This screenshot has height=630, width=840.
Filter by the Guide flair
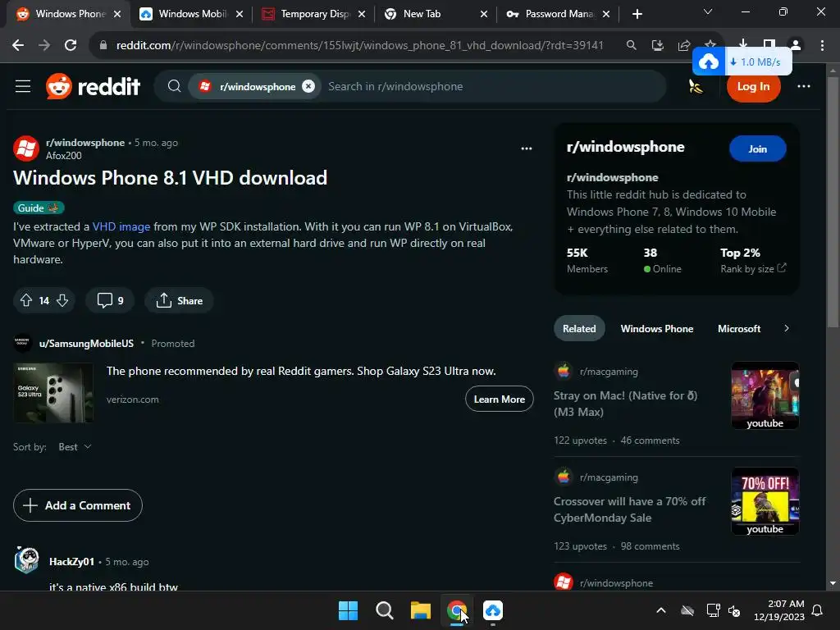click(x=39, y=208)
